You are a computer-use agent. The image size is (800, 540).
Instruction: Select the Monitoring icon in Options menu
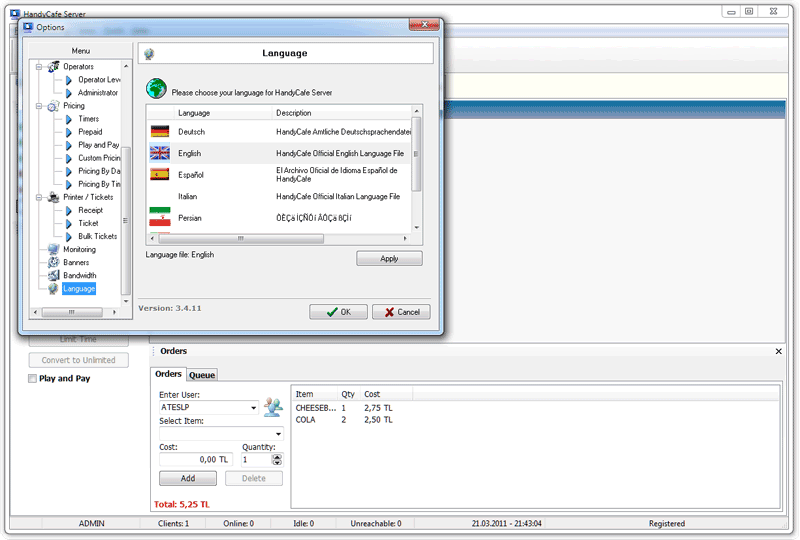click(x=53, y=250)
